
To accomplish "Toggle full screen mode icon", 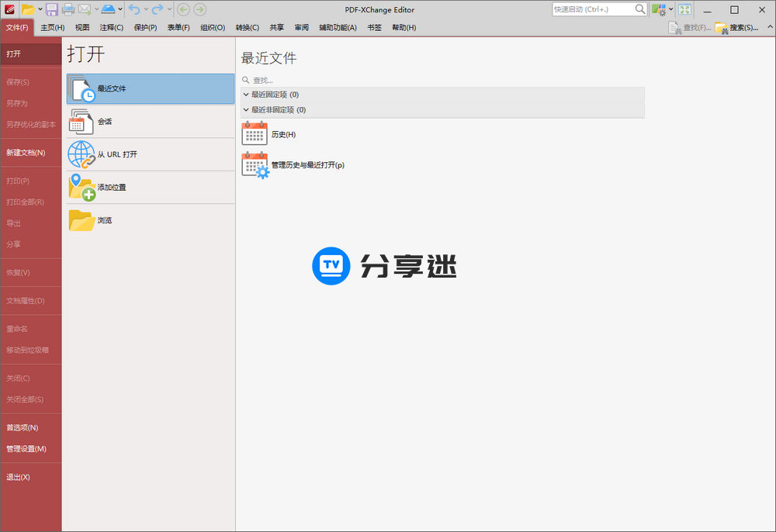I will (x=684, y=9).
